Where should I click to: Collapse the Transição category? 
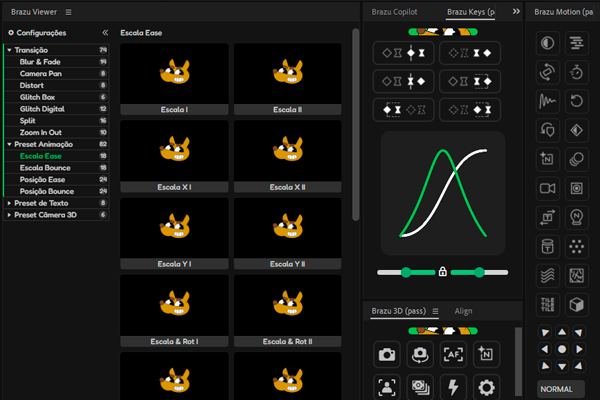point(9,49)
